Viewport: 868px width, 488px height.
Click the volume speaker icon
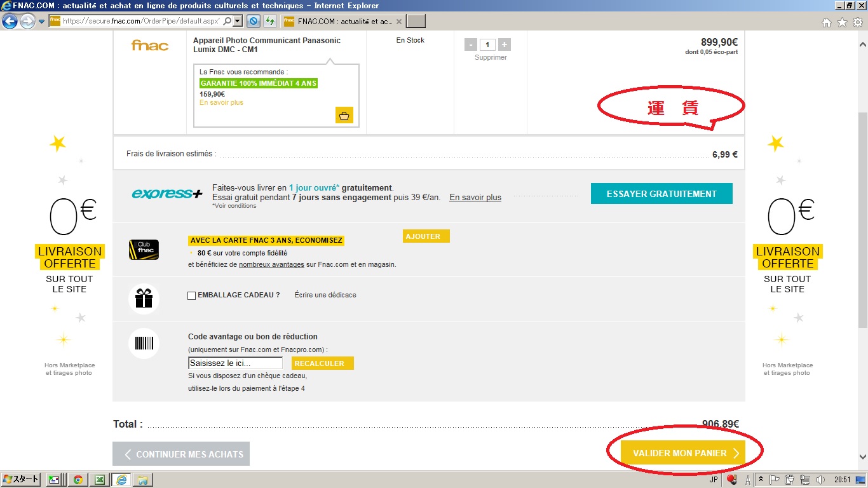pos(820,480)
